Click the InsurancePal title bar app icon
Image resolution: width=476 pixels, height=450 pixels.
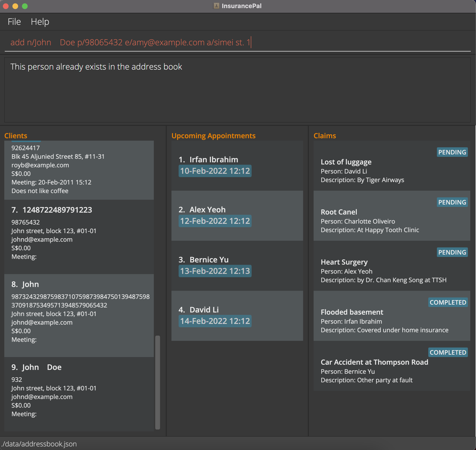(x=216, y=6)
